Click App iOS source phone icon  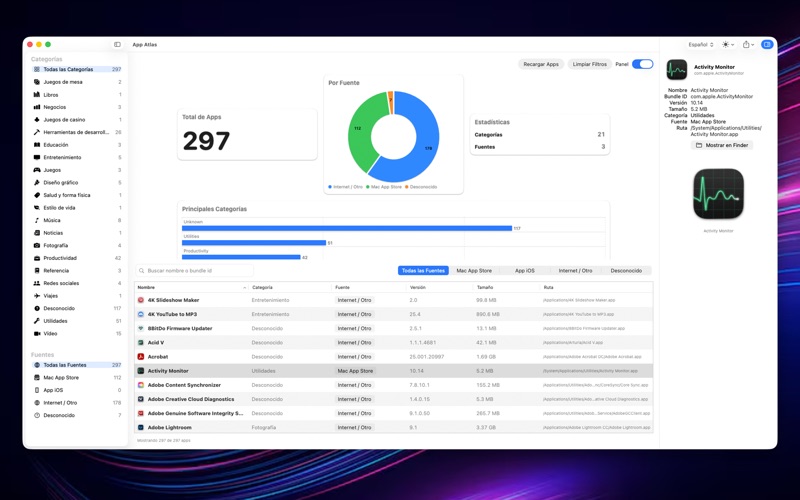[37, 390]
